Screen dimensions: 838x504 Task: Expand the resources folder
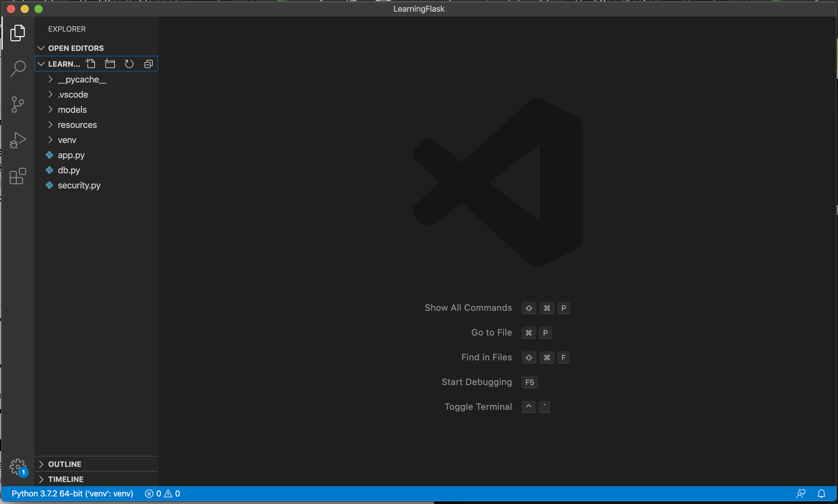coord(50,125)
